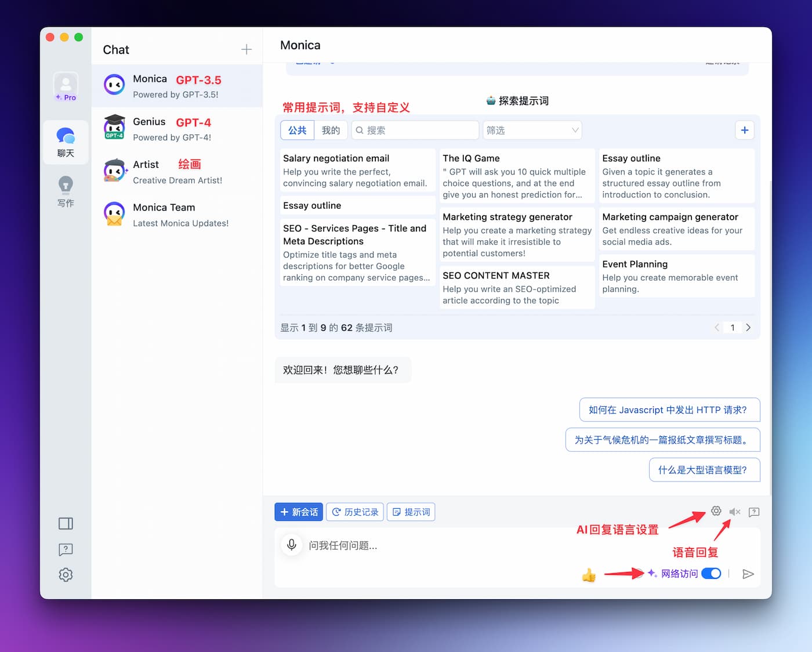This screenshot has height=652, width=812.
Task: Open Salary negotiation email prompt
Action: [x=357, y=171]
